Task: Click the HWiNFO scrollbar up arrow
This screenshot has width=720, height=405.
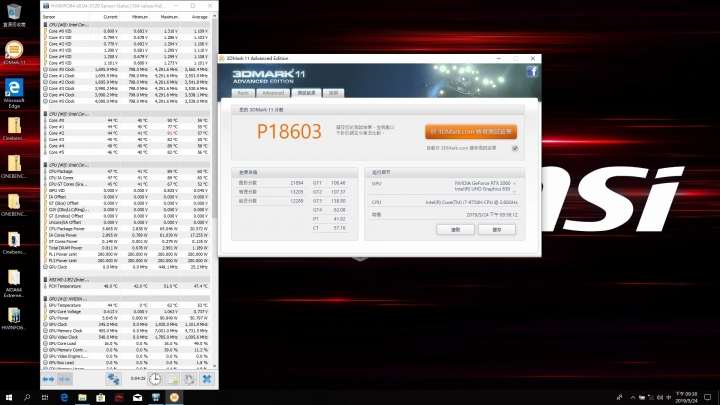Action: click(214, 17)
